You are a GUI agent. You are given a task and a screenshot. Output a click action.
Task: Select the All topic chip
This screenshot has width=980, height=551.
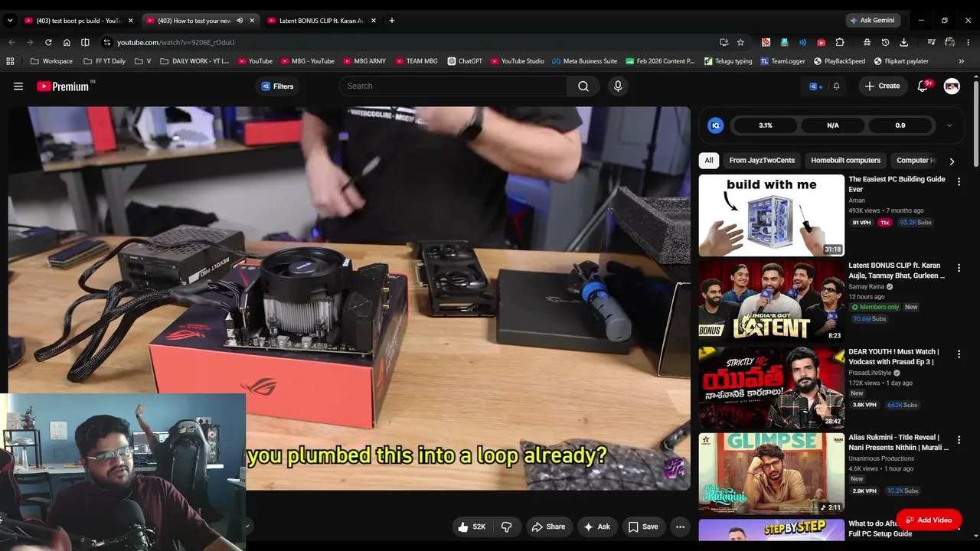[709, 161]
